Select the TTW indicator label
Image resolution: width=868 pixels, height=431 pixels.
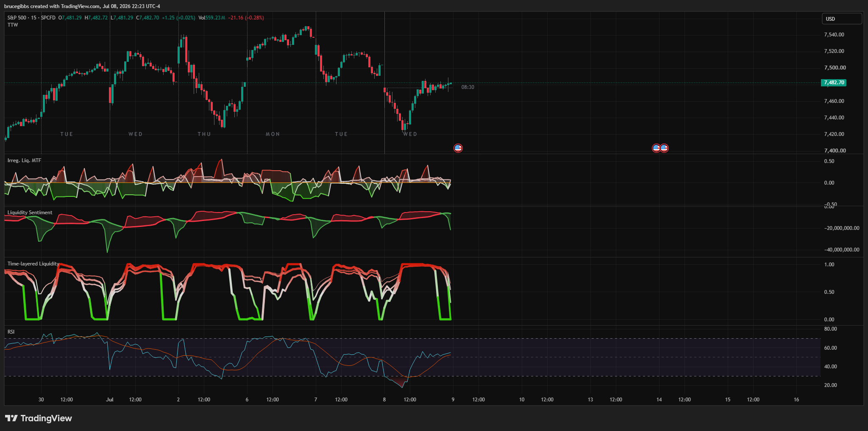13,25
